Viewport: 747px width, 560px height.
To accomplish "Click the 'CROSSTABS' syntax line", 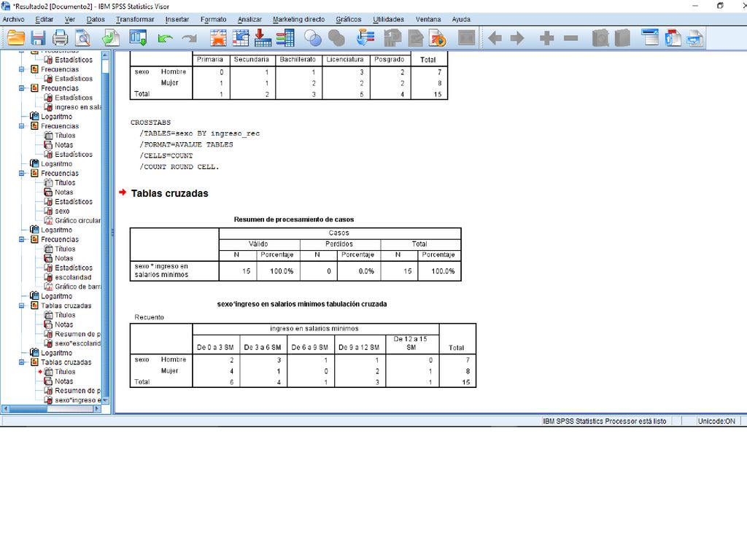I will 150,122.
